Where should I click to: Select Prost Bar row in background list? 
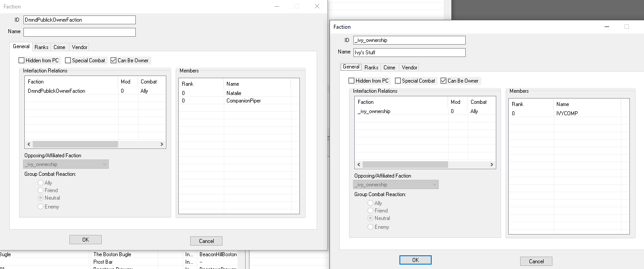119,262
